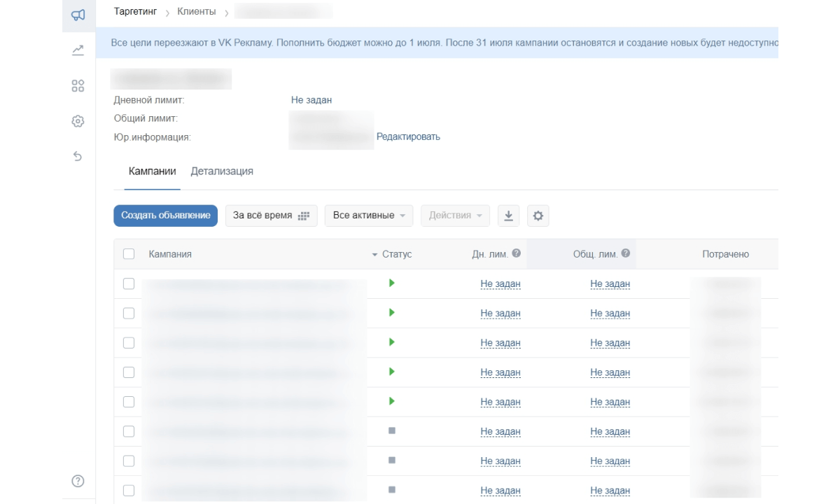Screen dimensions: 840x504
Task: Click the Дн. лим. column header text
Action: 490,254
